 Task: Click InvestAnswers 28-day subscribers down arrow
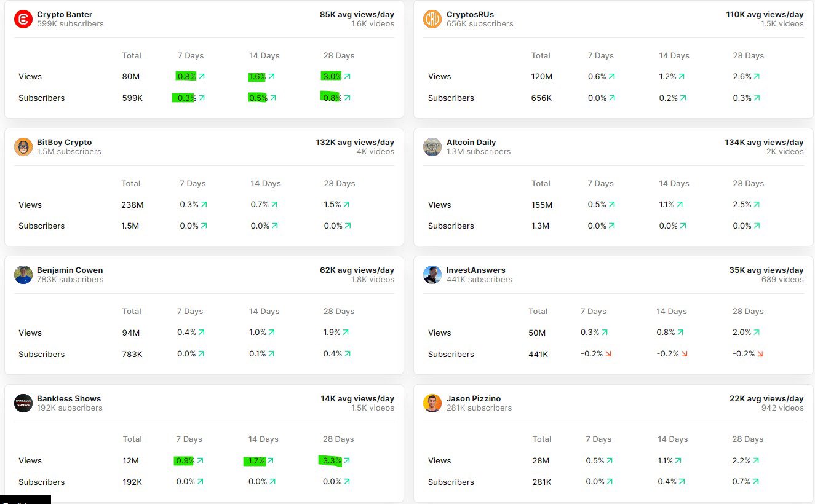click(760, 354)
